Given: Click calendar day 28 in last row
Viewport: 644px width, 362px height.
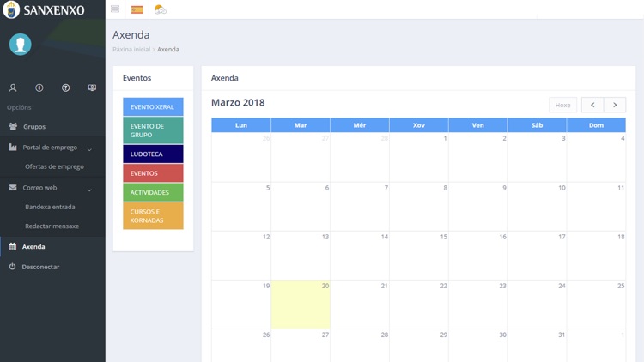Looking at the screenshot, I should (x=360, y=346).
